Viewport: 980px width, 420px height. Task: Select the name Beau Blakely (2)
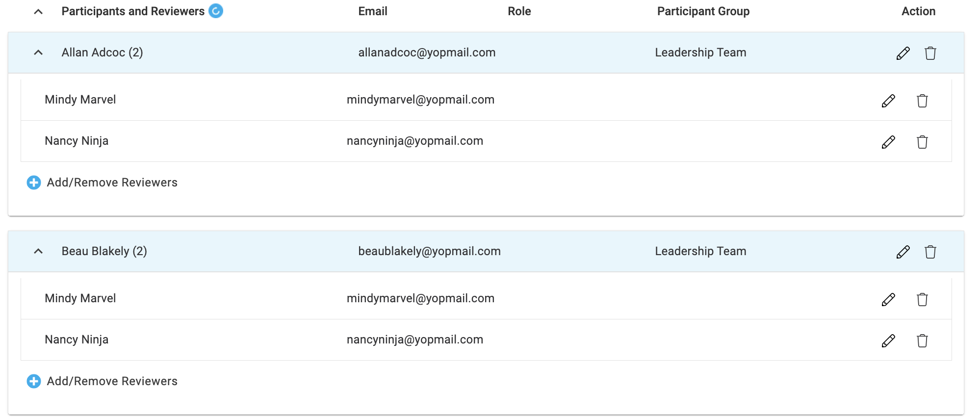(104, 251)
